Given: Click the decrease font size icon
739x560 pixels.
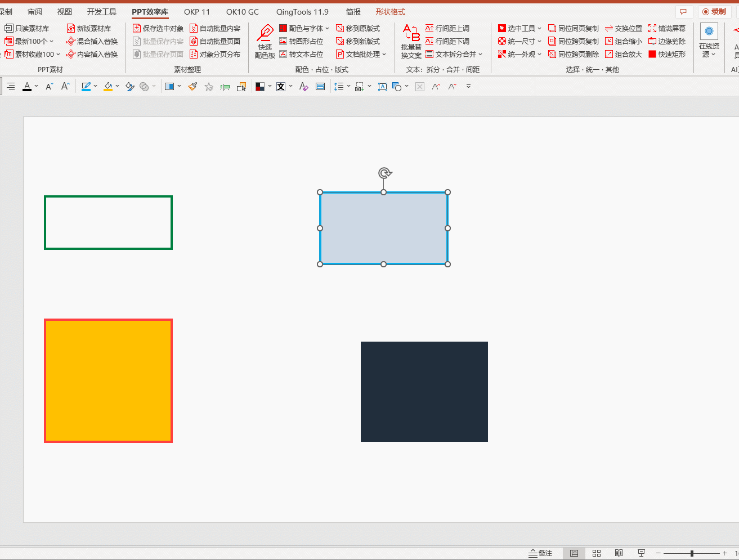Looking at the screenshot, I should (x=49, y=86).
